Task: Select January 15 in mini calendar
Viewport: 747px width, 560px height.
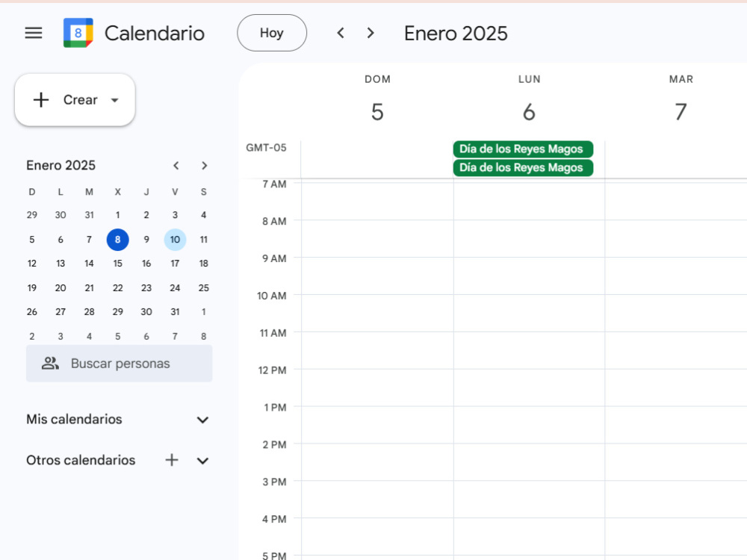Action: click(x=118, y=264)
